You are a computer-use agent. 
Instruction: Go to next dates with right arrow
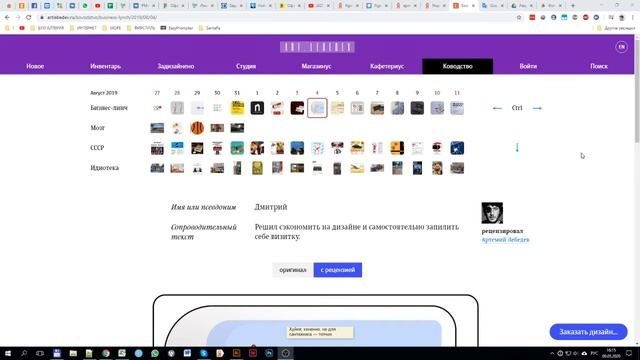point(537,108)
